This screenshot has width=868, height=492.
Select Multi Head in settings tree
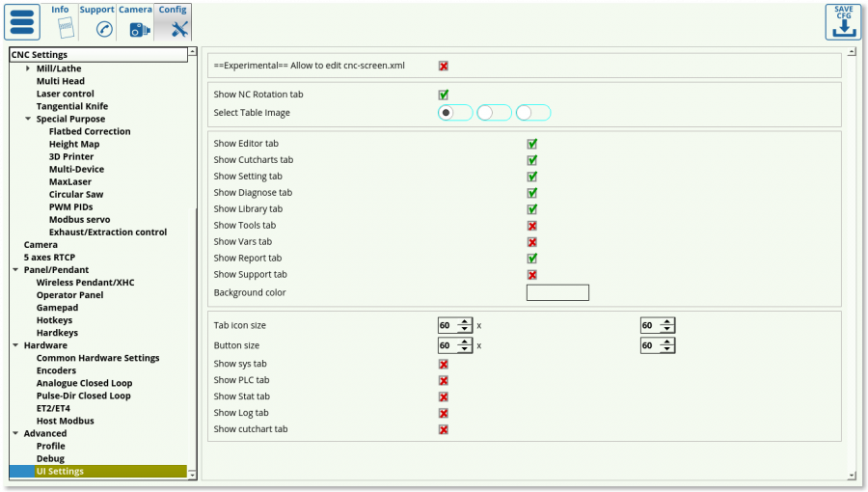click(x=61, y=81)
